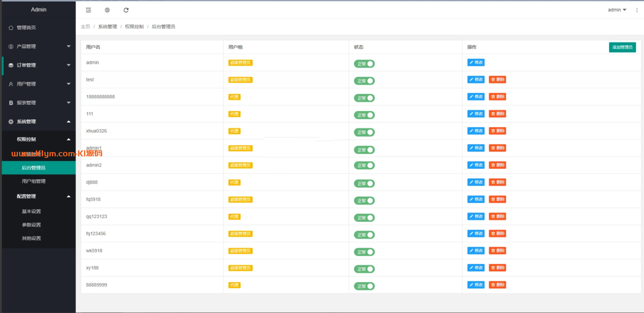Image resolution: width=644 pixels, height=313 pixels.
Task: Click the 添加管理员 button
Action: coord(622,47)
